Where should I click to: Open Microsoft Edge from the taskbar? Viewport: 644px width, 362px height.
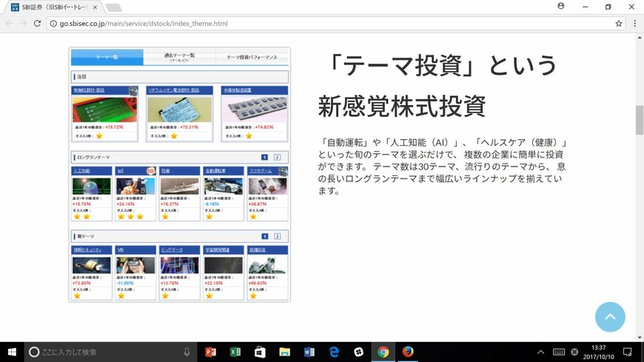coord(334,352)
